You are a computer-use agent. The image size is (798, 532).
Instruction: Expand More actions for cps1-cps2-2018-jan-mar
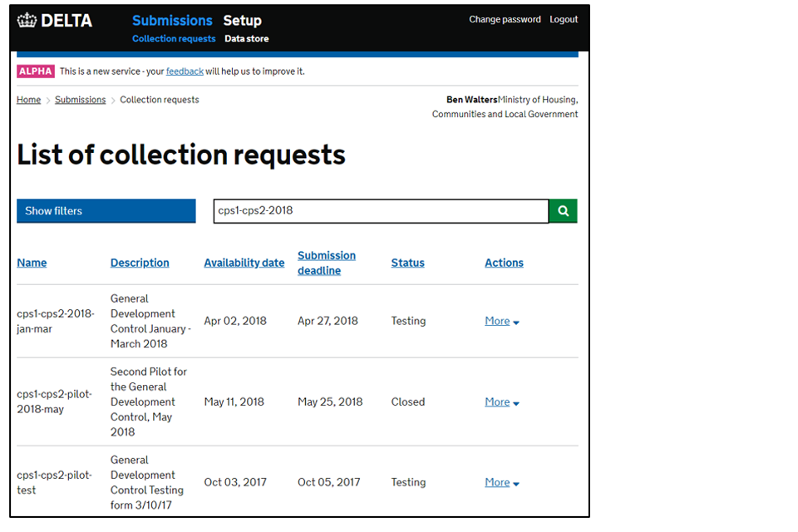501,321
